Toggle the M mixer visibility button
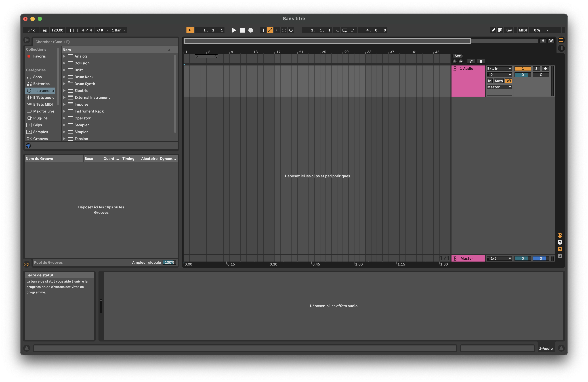The width and height of the screenshot is (588, 382). [560, 249]
